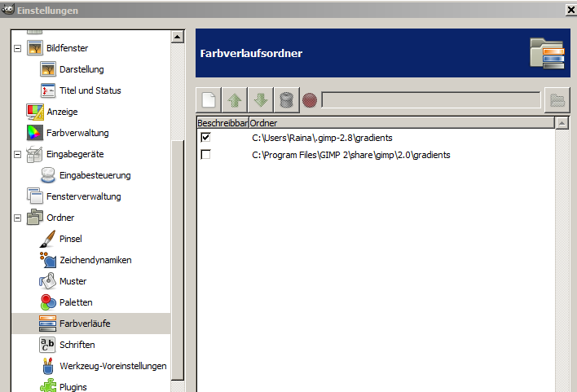Collapse the Ordner tree node
The image size is (577, 392).
pyautogui.click(x=17, y=218)
